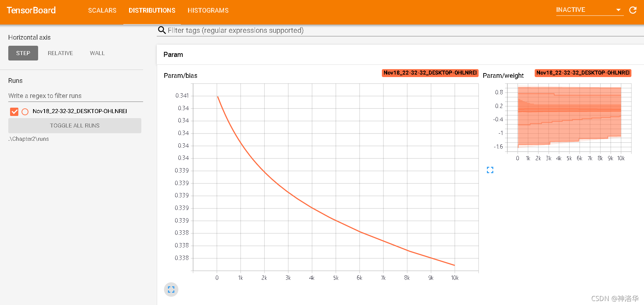Switch to the SCALARS tab
Screen dimensions: 644x305
(x=102, y=10)
